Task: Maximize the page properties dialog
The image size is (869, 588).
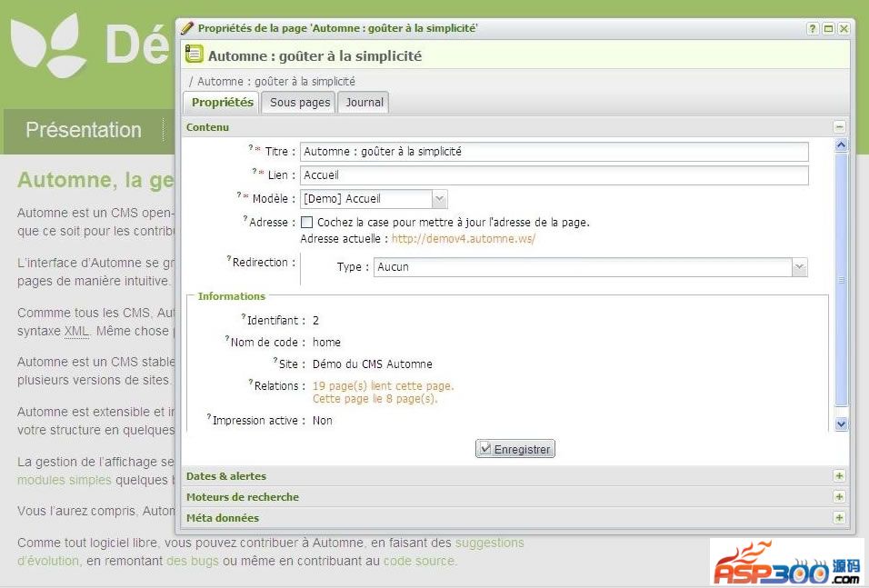Action: 828,28
